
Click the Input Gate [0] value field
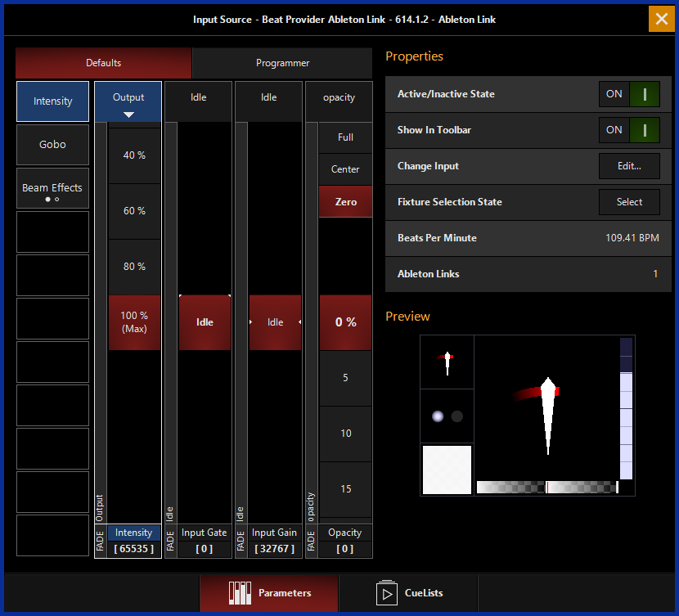click(205, 549)
